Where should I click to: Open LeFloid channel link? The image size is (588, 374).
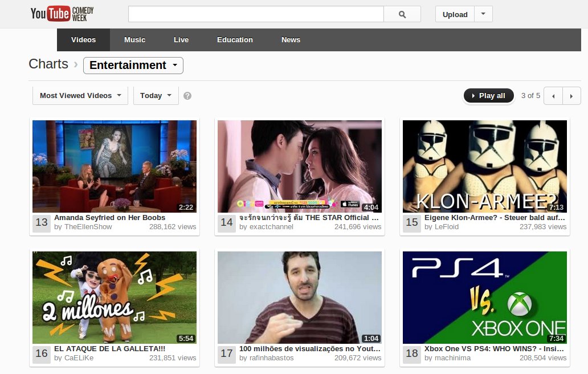pyautogui.click(x=447, y=227)
